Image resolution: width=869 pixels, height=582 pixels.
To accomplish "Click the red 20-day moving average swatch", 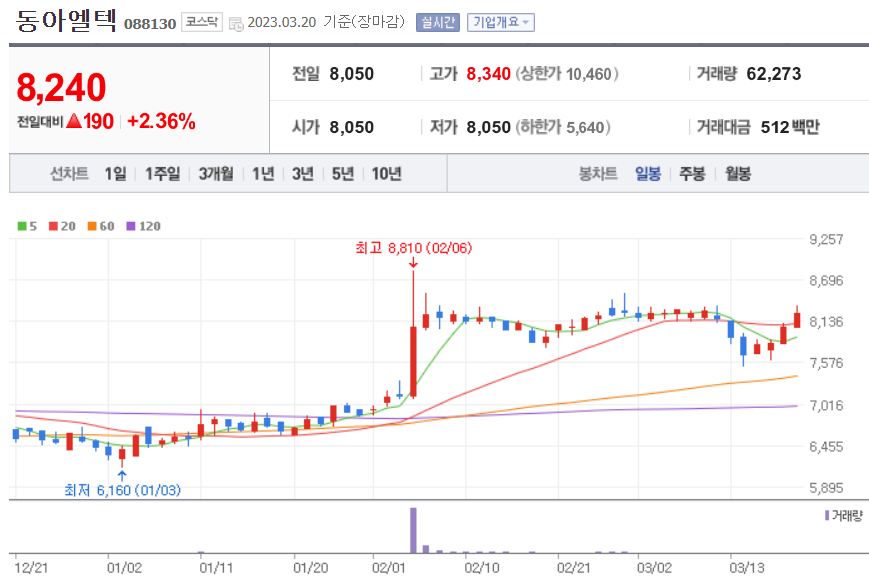I will click(x=53, y=226).
